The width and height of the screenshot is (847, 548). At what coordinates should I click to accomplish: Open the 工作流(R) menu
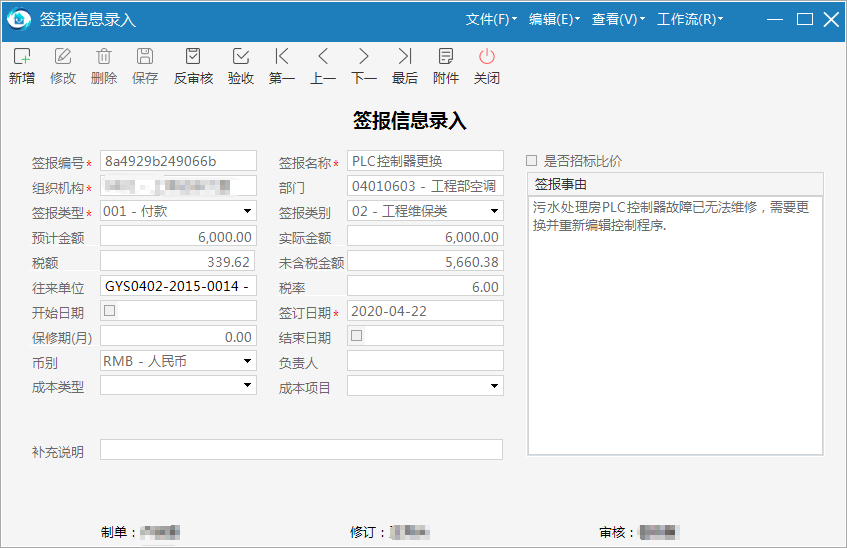[x=689, y=19]
